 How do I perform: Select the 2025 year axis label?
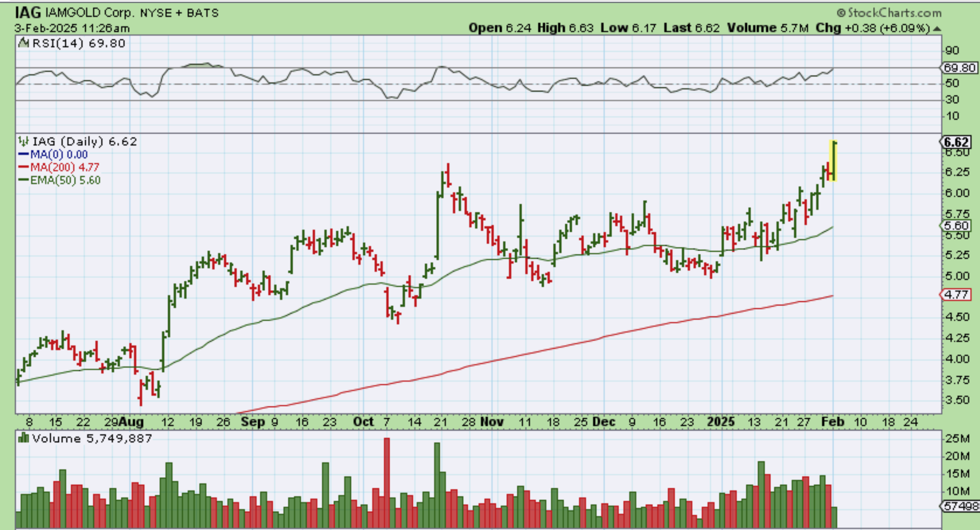tap(720, 422)
